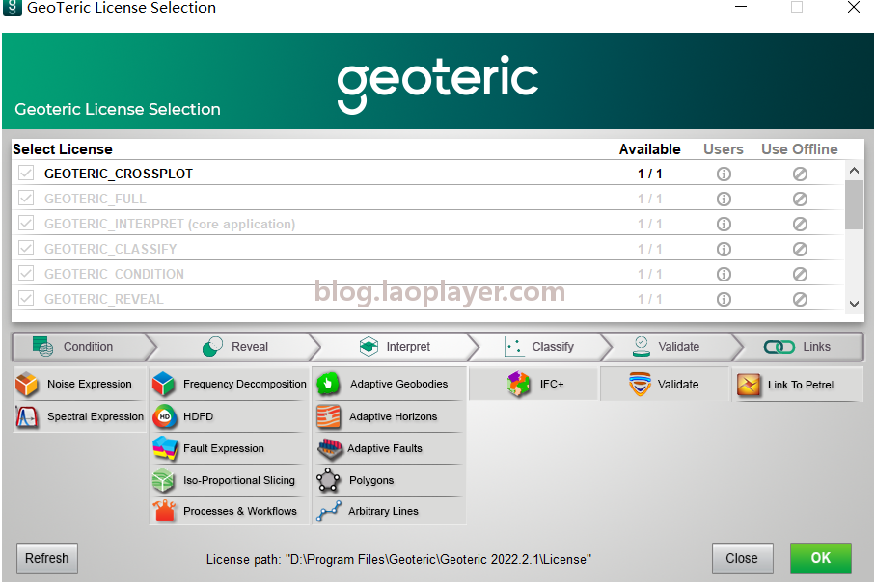Click the license list scroll down arrow

854,304
